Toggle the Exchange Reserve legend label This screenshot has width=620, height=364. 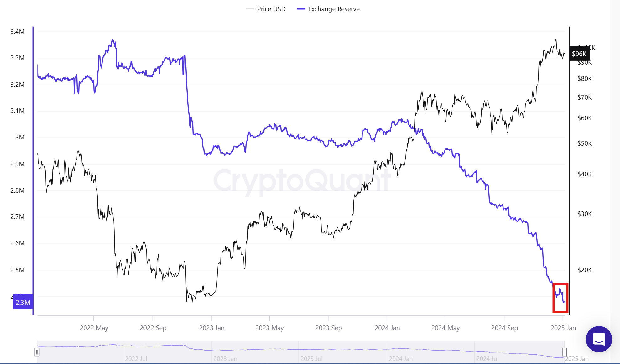tap(334, 9)
